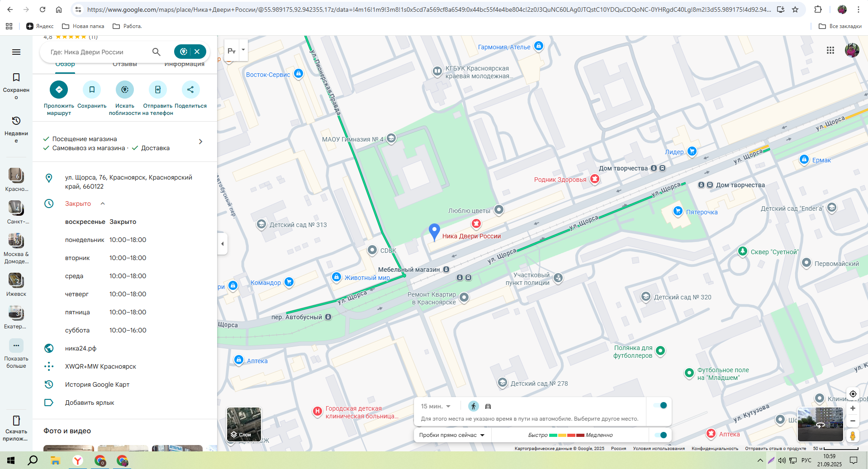The width and height of the screenshot is (868, 469).
Task: Expand the service options arrow
Action: coord(201,142)
